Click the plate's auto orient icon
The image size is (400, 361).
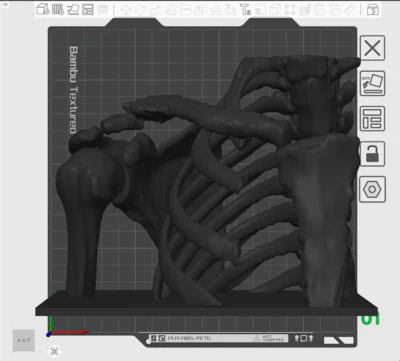coord(372,83)
